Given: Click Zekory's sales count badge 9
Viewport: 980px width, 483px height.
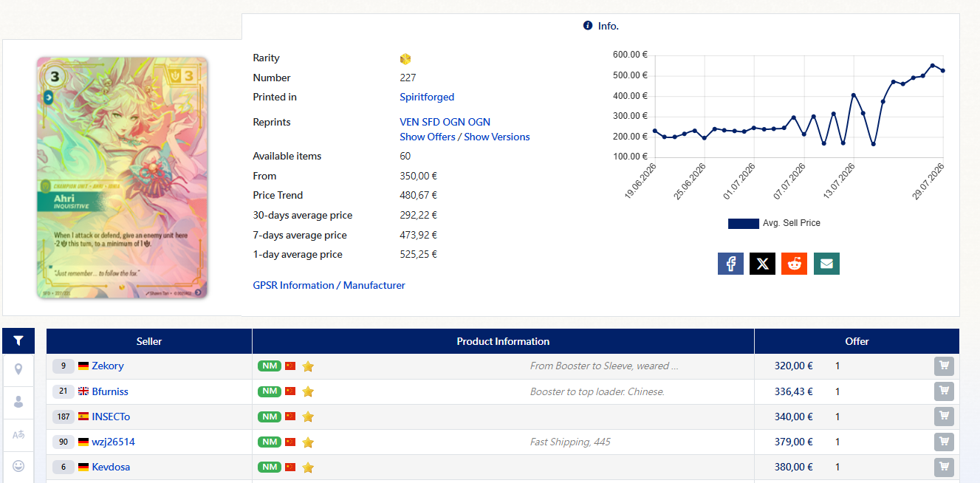Looking at the screenshot, I should 64,366.
